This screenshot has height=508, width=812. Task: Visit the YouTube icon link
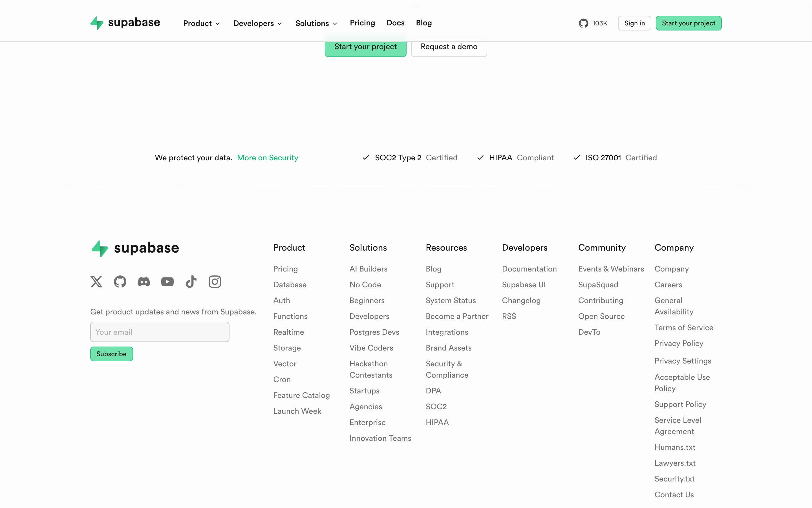[x=167, y=282]
